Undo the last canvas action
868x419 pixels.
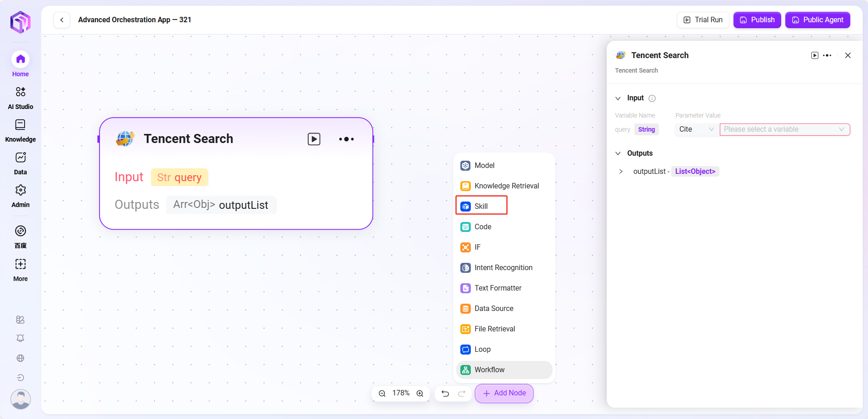pyautogui.click(x=445, y=394)
